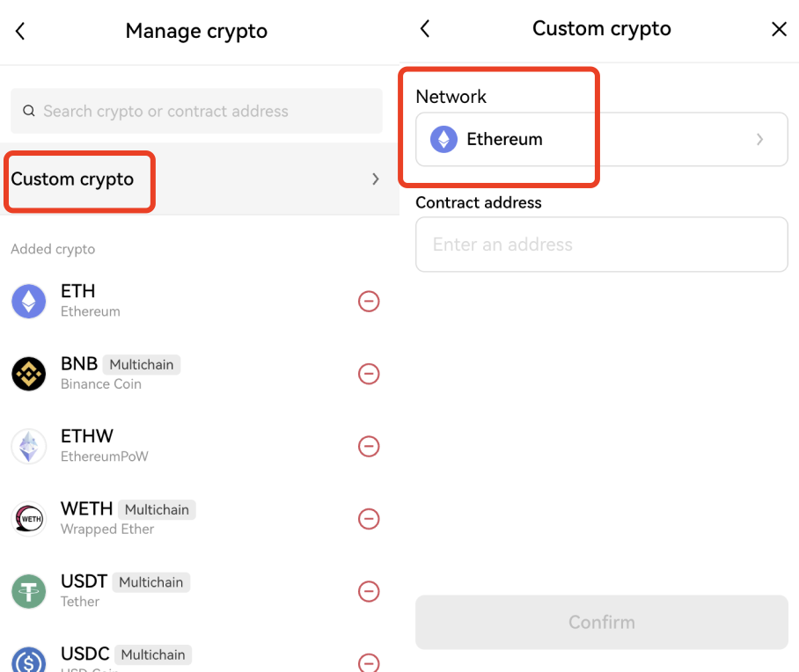
Task: Remove WETH using its minus button
Action: [x=369, y=519]
